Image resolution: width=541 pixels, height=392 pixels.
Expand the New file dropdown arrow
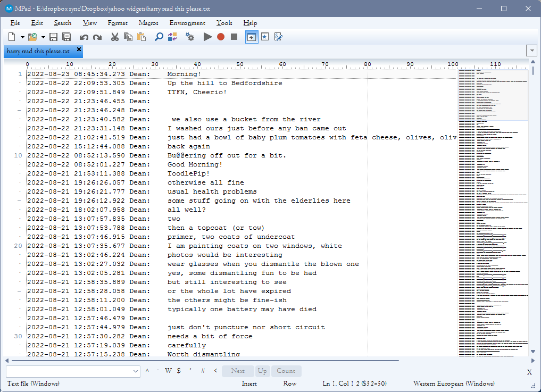coord(22,37)
